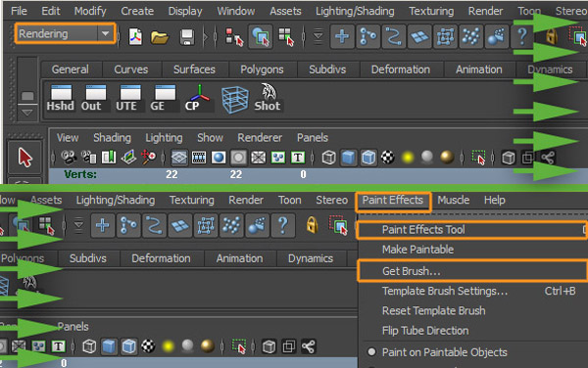Switch to the Surfaces shelf tab
The width and height of the screenshot is (588, 368).
pyautogui.click(x=194, y=69)
